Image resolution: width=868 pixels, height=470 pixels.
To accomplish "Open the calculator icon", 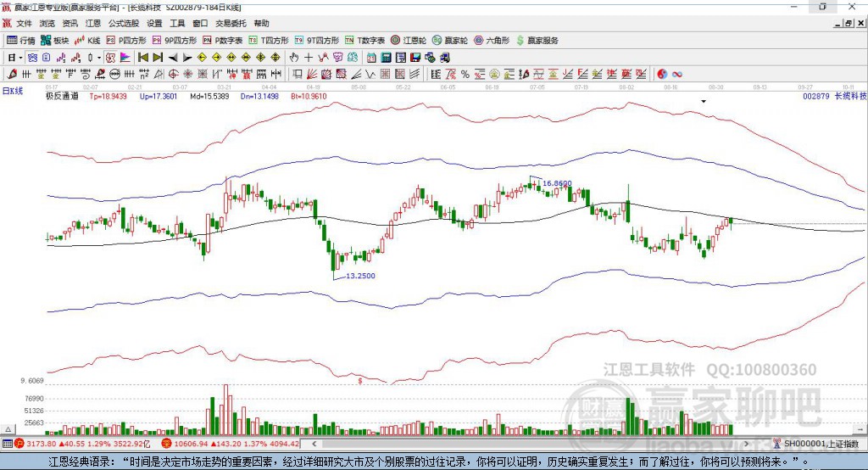I will coord(387,58).
